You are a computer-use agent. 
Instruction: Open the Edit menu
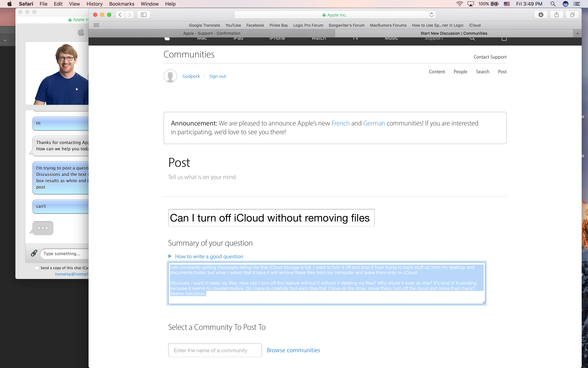tap(58, 4)
